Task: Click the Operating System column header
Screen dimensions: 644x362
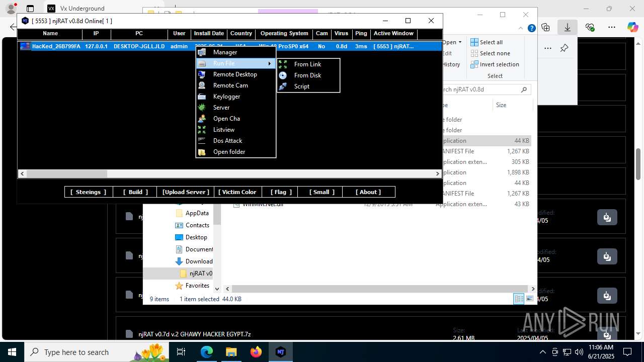Action: 284,34
